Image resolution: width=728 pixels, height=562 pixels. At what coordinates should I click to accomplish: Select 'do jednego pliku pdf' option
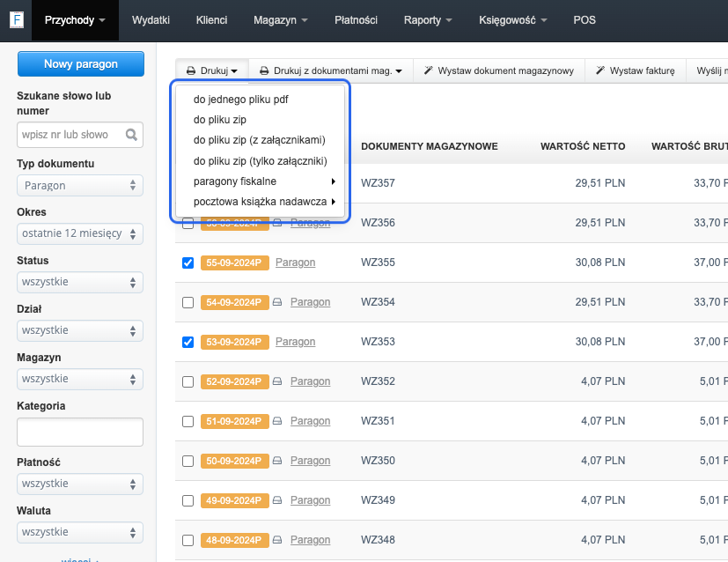click(240, 100)
